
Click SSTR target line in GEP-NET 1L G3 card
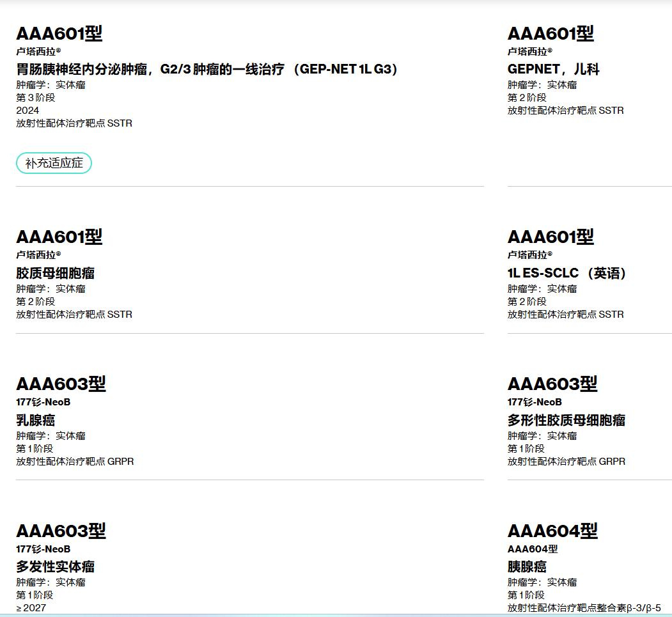point(74,123)
